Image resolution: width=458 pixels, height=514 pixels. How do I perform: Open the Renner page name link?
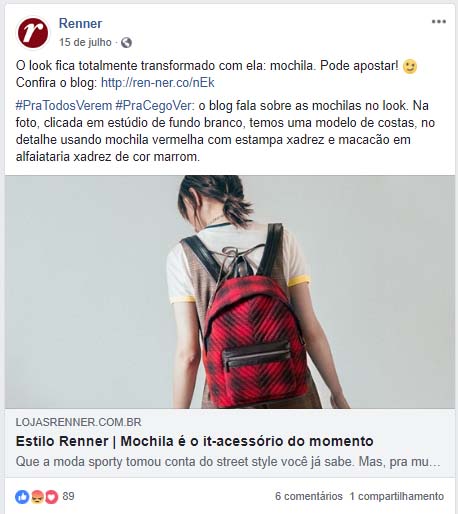tap(80, 24)
